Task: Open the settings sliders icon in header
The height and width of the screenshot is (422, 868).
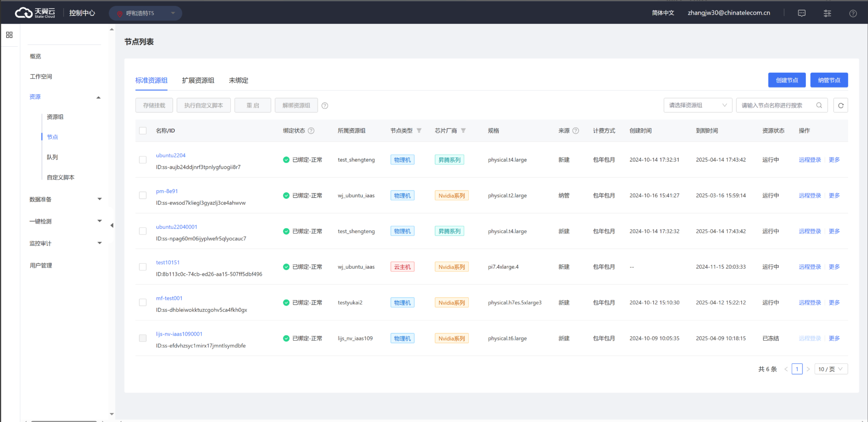Action: pyautogui.click(x=827, y=13)
